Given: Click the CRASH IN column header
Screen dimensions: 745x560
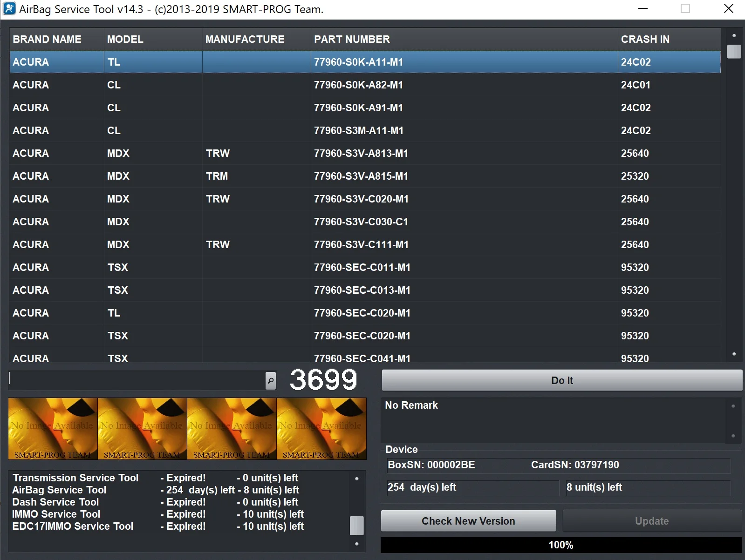Looking at the screenshot, I should 645,40.
